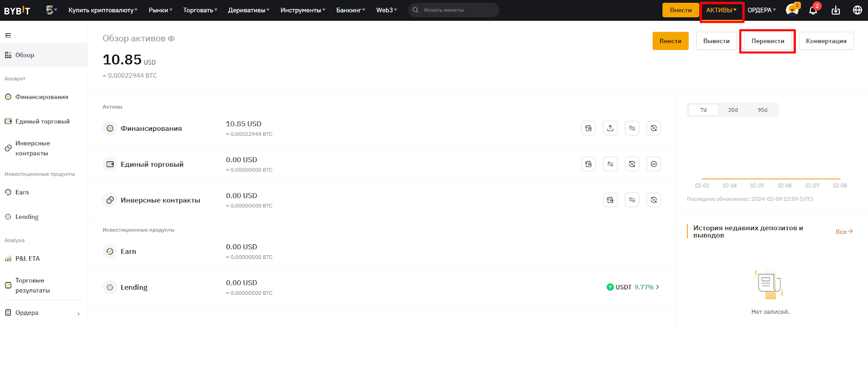The height and width of the screenshot is (367, 868).
Task: Click the orange Внести button below header
Action: click(671, 41)
